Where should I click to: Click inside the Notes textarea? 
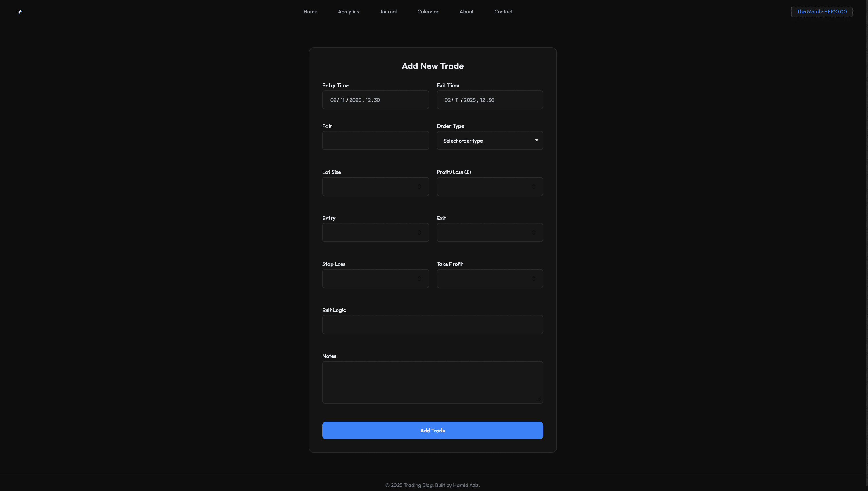(432, 382)
